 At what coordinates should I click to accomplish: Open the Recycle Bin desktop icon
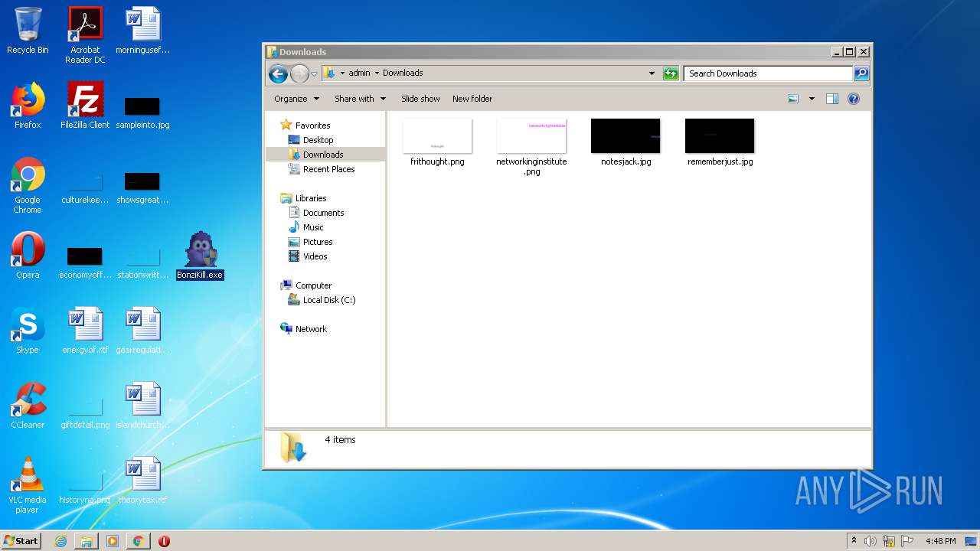point(28,31)
